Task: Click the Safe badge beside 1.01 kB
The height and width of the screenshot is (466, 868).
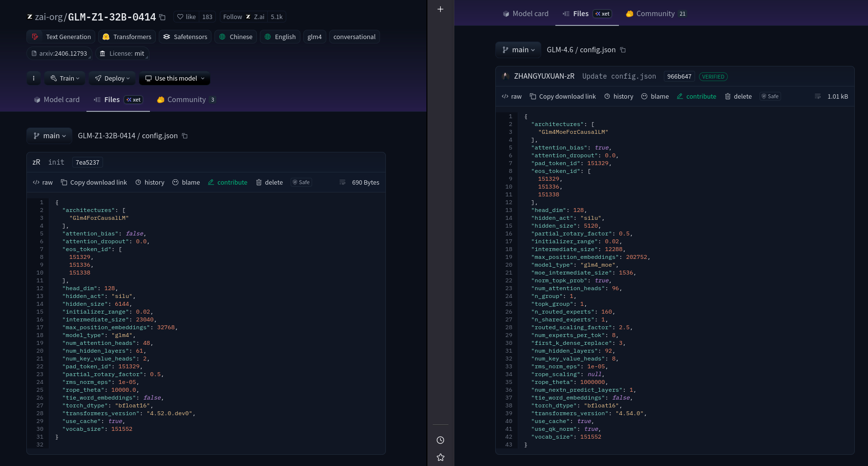Action: point(770,96)
